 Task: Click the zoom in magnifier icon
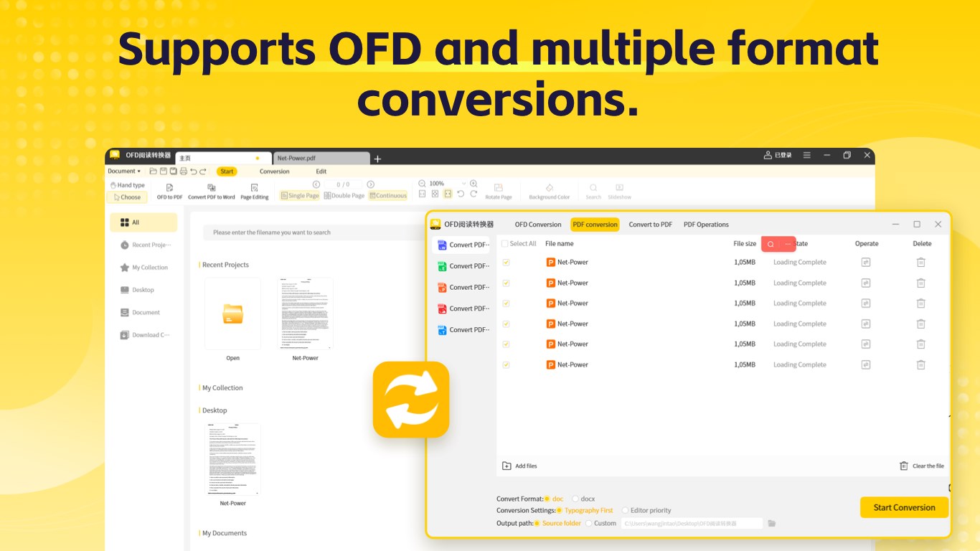473,184
